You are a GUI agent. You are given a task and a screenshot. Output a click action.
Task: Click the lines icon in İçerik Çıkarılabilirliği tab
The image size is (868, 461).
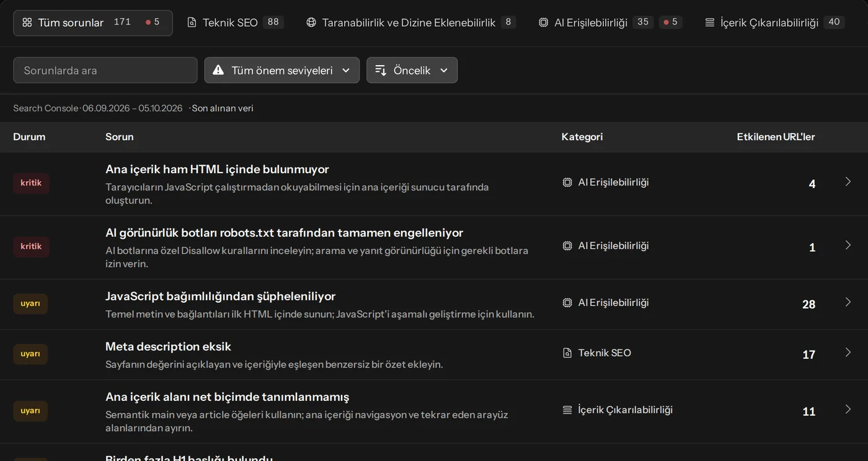(710, 22)
